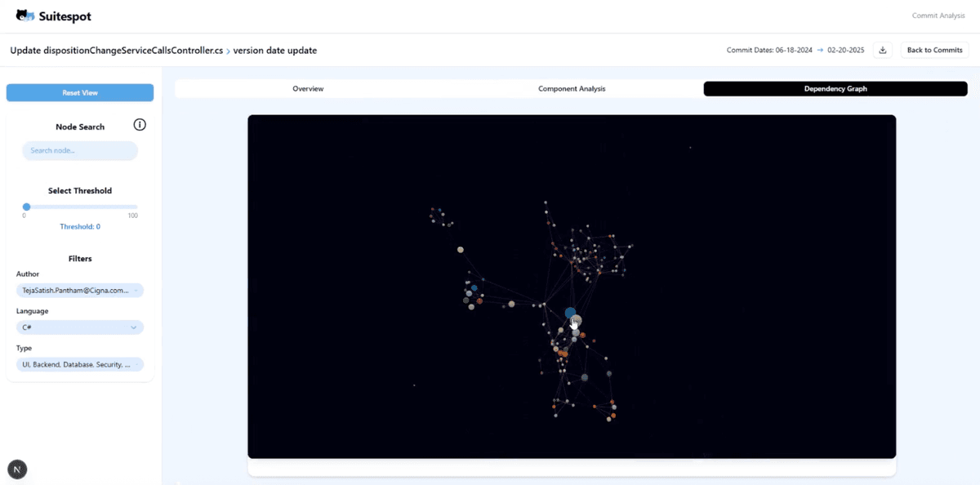Screen dimensions: 980x485
Task: Click the threshold slider handle
Action: pos(27,207)
